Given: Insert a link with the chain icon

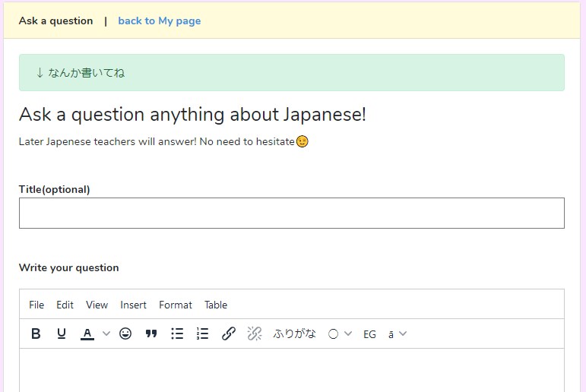Looking at the screenshot, I should [x=228, y=334].
